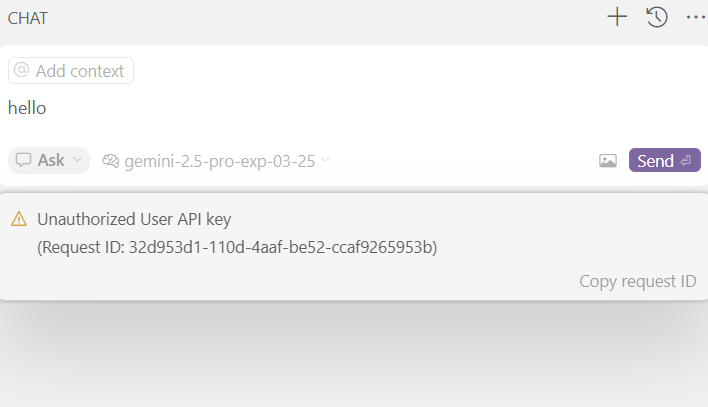Screen dimensions: 708x407
Task: Focus the message input containing hello
Action: tap(352, 108)
